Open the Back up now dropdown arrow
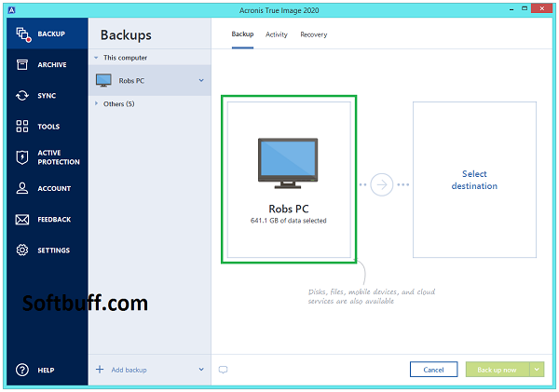The width and height of the screenshot is (559, 392). [x=537, y=370]
